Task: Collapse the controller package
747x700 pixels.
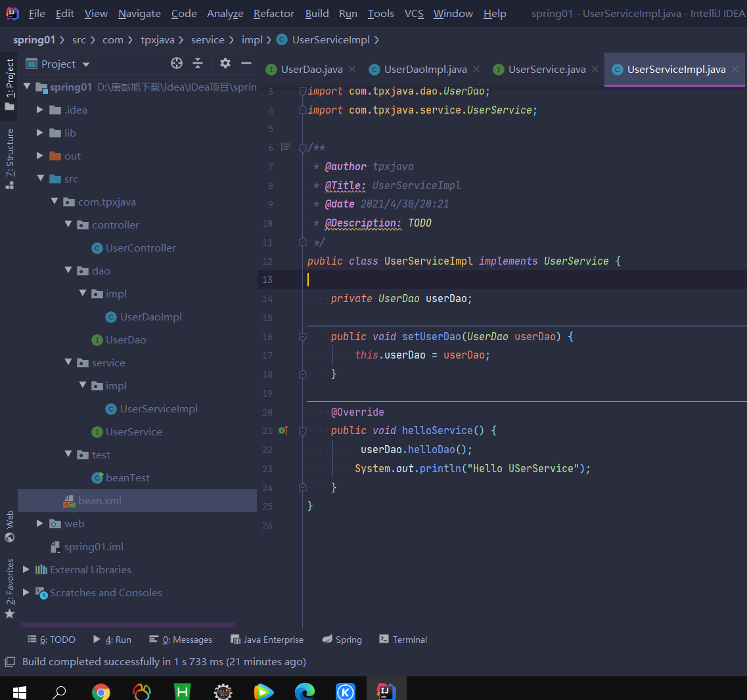Action: click(x=68, y=225)
